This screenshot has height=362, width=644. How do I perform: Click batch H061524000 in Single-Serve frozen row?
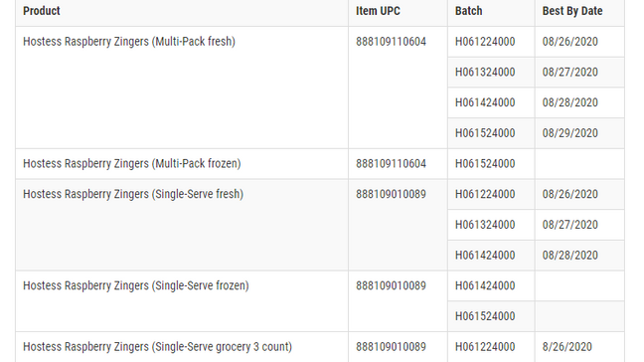tap(485, 316)
